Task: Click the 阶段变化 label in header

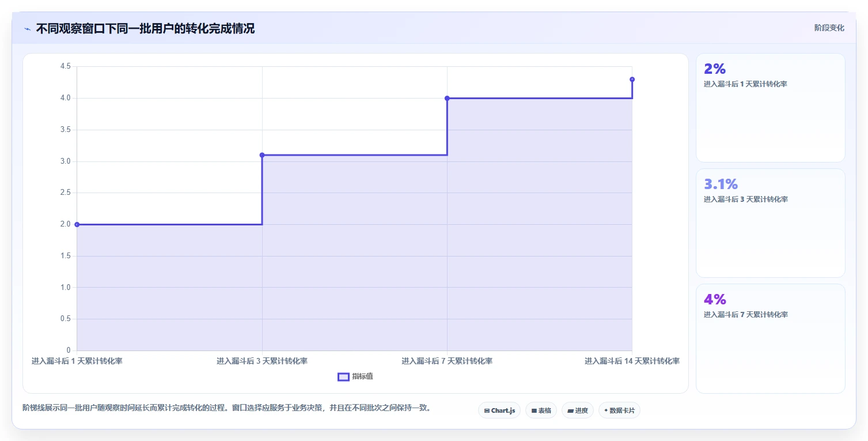Action: pyautogui.click(x=829, y=28)
